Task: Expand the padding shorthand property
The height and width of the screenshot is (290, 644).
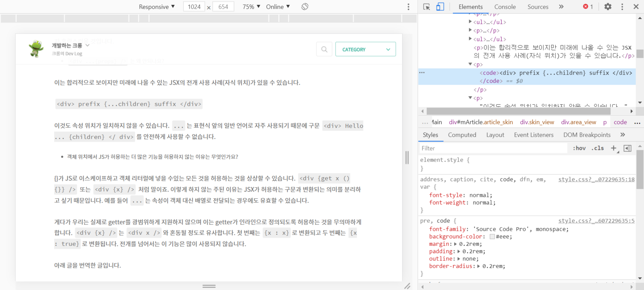Action: (459, 251)
